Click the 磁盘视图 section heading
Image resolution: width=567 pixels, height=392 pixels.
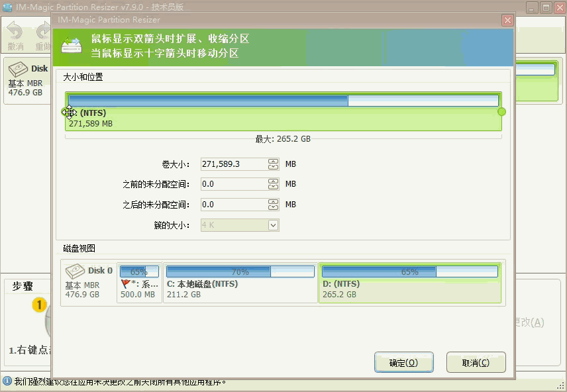(79, 248)
